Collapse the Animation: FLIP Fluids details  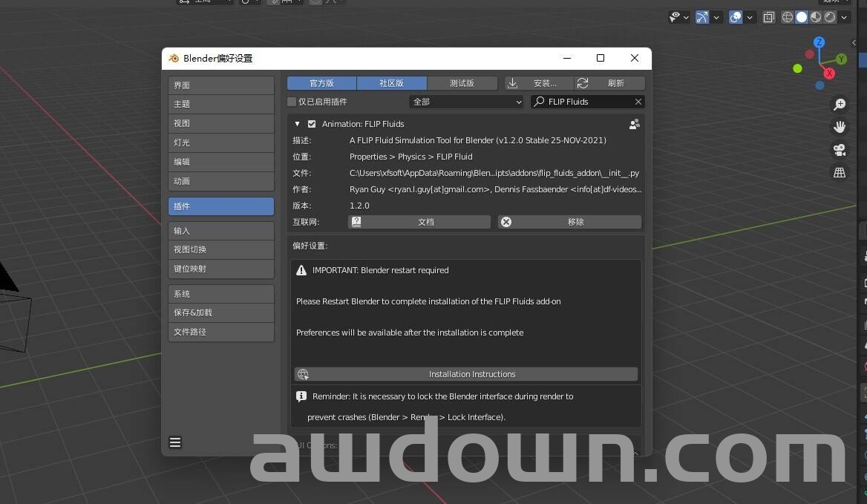pyautogui.click(x=298, y=124)
